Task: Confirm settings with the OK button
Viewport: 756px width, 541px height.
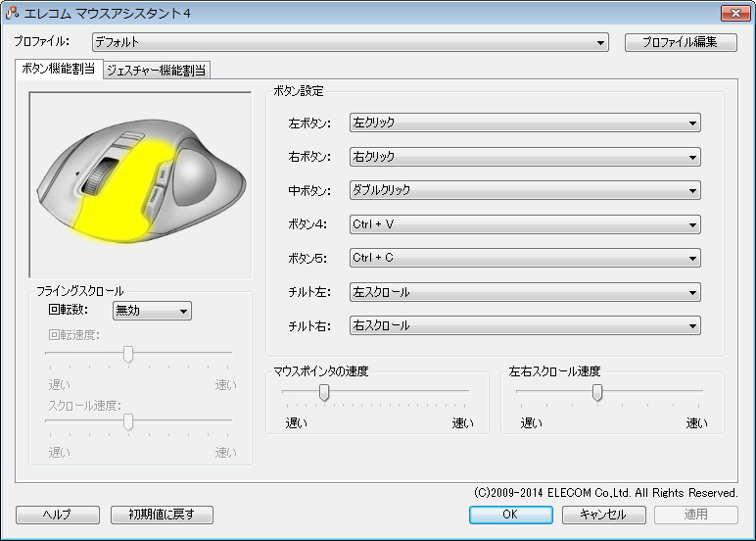Action: pos(510,515)
